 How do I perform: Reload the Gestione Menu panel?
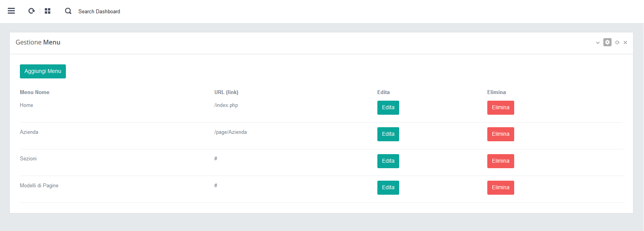pos(617,43)
